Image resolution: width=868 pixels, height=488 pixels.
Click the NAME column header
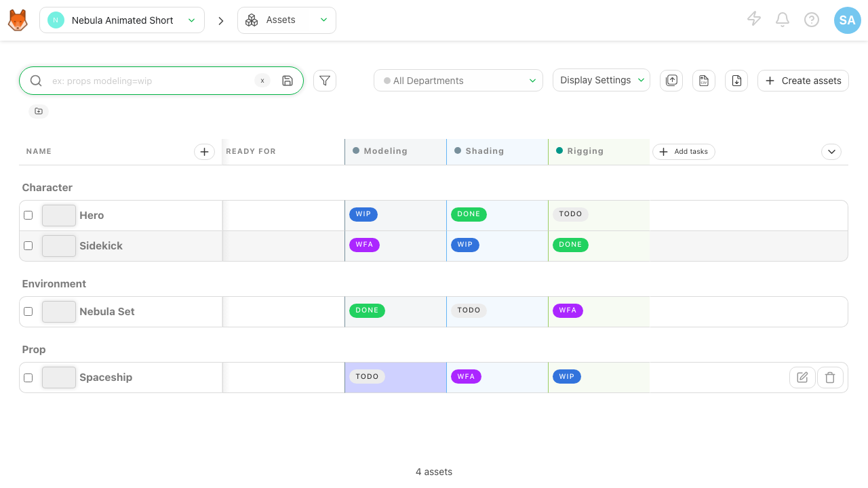[x=39, y=151]
